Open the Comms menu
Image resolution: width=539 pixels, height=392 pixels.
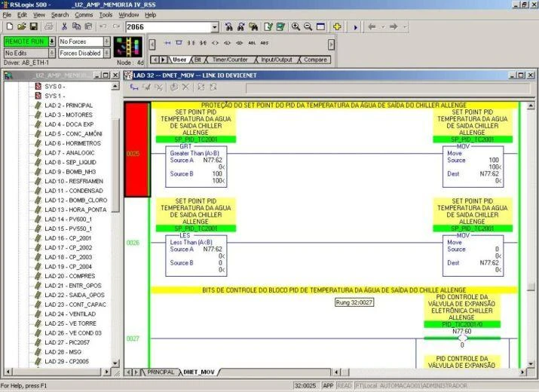(84, 15)
